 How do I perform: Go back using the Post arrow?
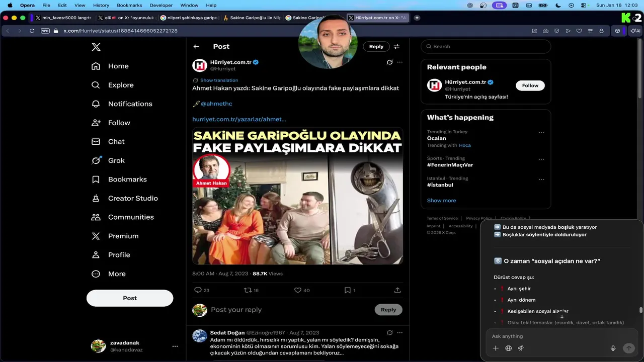click(196, 46)
